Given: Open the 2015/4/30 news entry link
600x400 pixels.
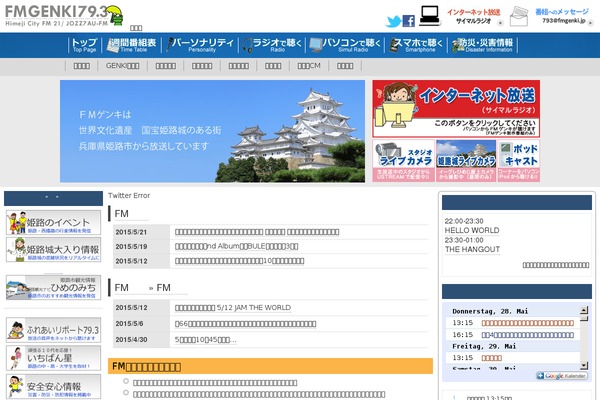Looking at the screenshot, I should (205, 340).
